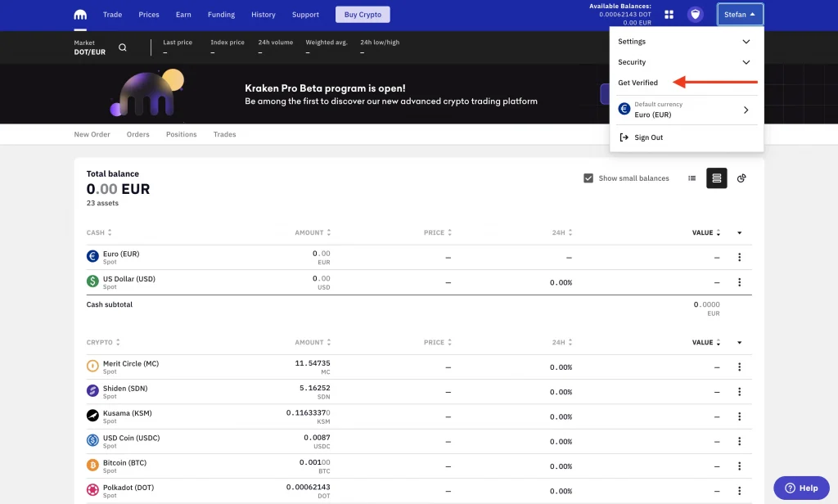Collapse the Stefan account dropdown

pyautogui.click(x=740, y=15)
